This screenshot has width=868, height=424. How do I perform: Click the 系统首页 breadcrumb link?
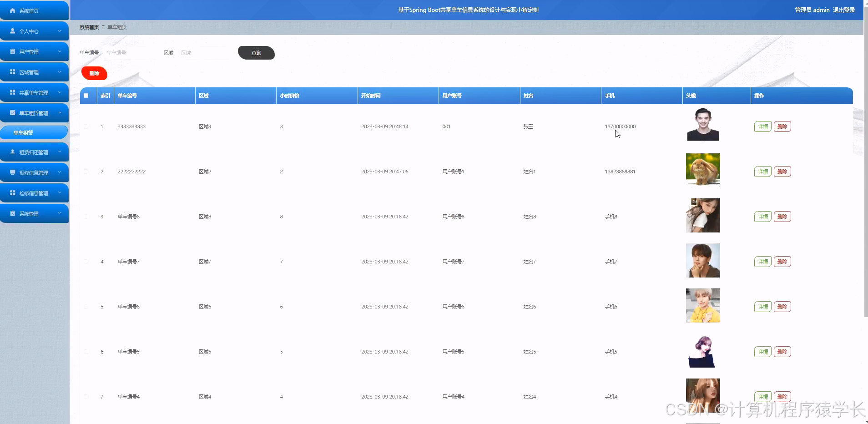[x=89, y=27]
